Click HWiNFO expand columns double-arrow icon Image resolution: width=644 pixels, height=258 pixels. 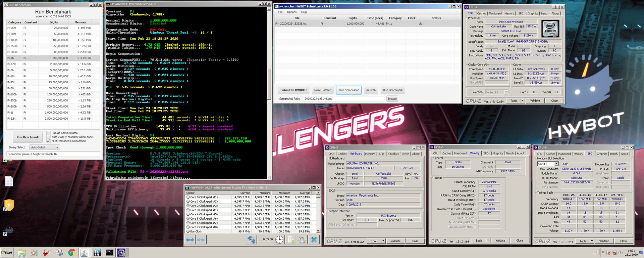click(190, 240)
